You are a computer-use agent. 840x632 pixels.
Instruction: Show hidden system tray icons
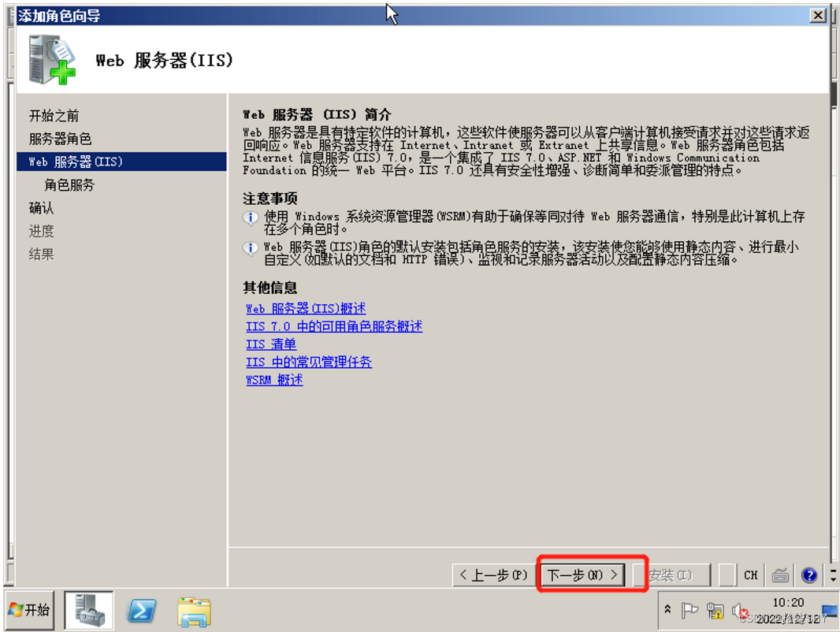[x=667, y=609]
